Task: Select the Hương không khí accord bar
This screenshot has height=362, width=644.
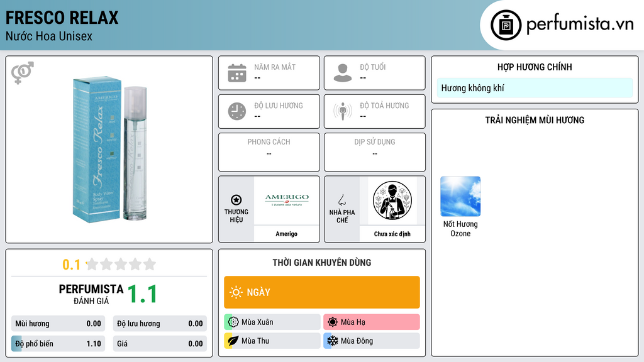Action: pyautogui.click(x=535, y=88)
